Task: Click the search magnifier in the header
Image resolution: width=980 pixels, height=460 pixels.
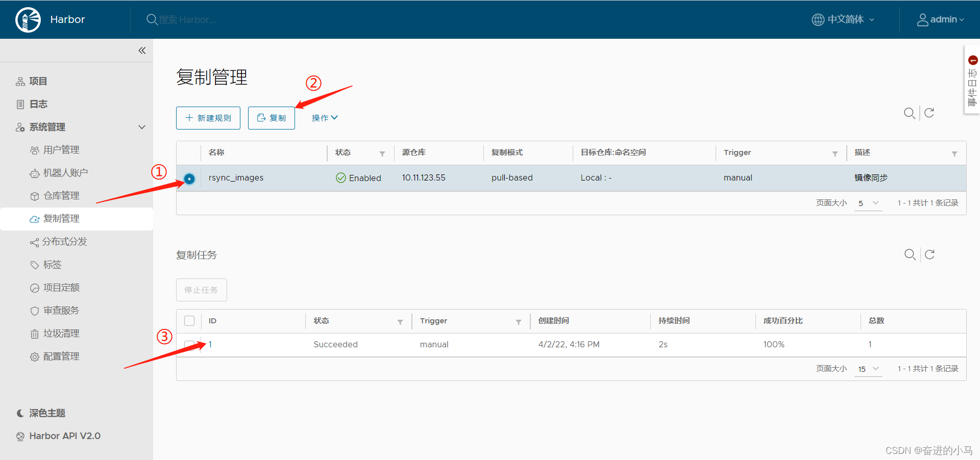Action: point(152,19)
